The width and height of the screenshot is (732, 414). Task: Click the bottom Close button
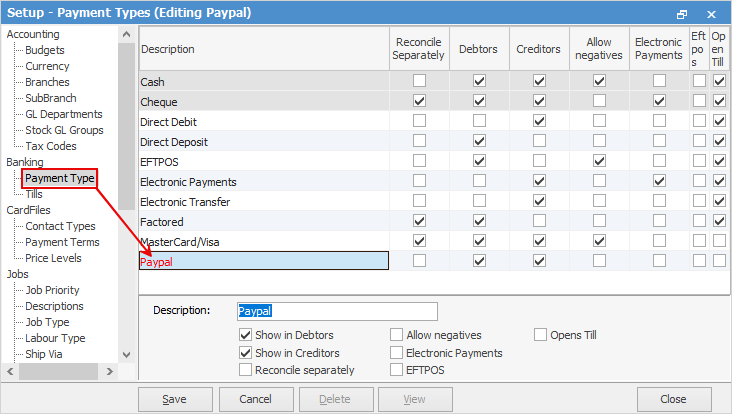click(x=674, y=400)
